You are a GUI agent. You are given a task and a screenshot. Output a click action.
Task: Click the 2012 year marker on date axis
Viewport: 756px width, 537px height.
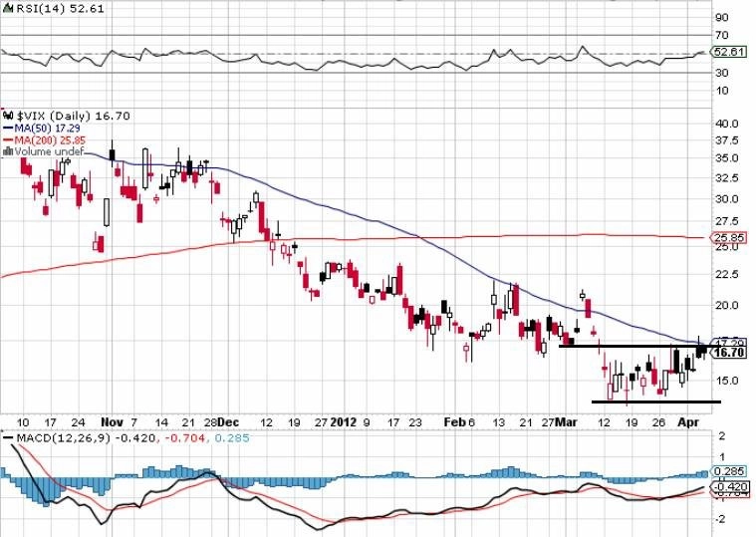344,422
